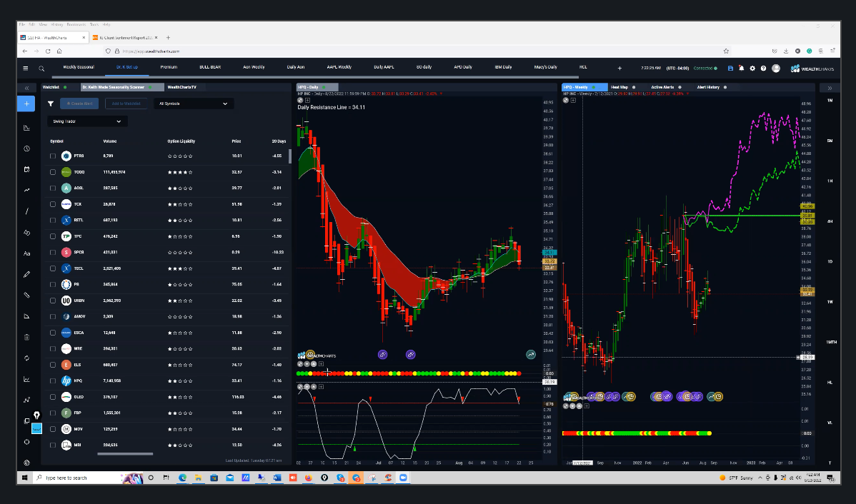Image resolution: width=856 pixels, height=504 pixels.
Task: Select the 1W timeframe button on right
Action: click(830, 302)
